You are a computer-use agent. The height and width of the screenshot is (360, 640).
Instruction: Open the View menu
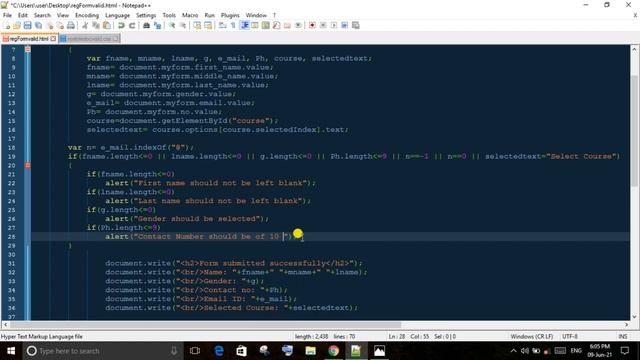click(x=62, y=15)
